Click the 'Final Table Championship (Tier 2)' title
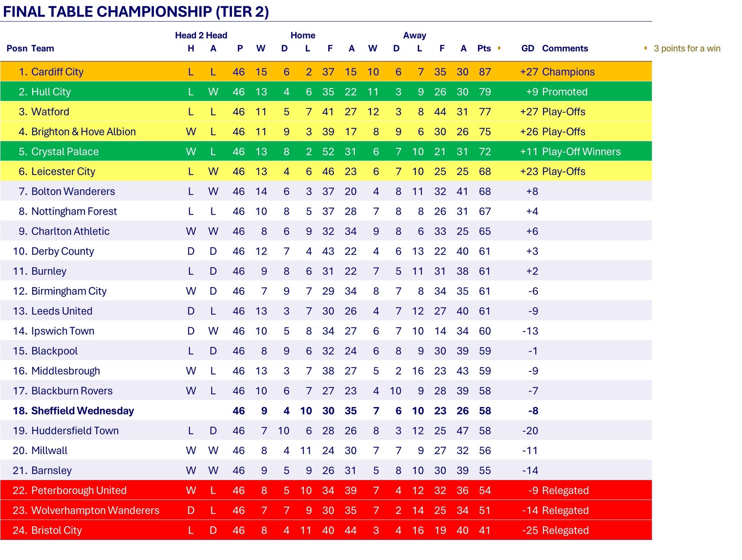 point(136,12)
